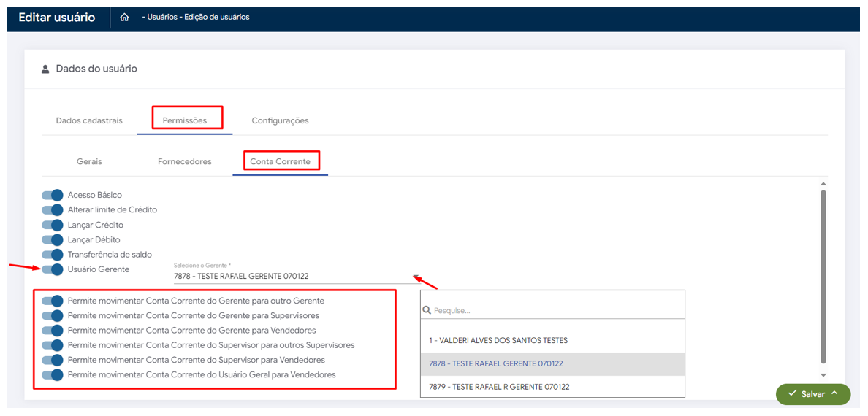868x416 pixels.
Task: Select the Fornecedores sub-tab
Action: pos(184,161)
